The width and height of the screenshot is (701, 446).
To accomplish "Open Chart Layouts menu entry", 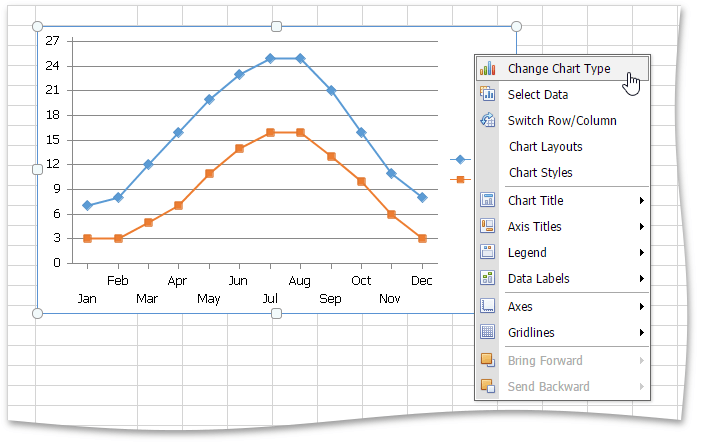I will (x=562, y=147).
